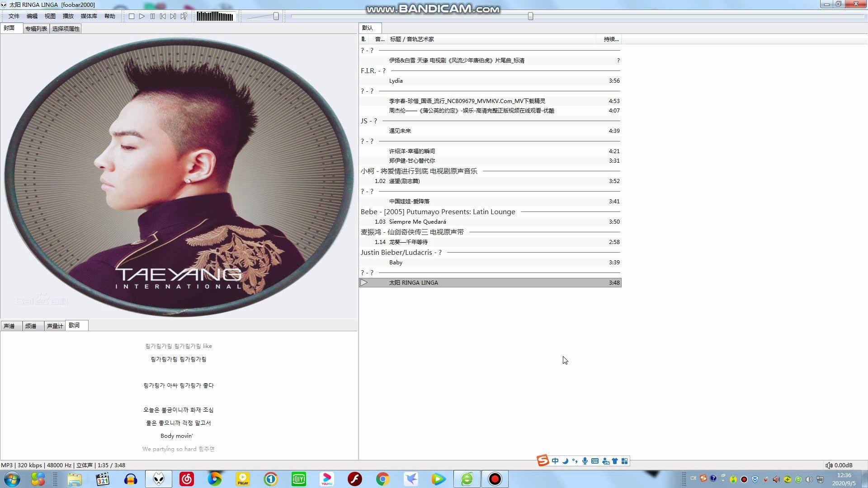The height and width of the screenshot is (488, 868).
Task: Select the track 龙葵—千年等待
Action: tap(490, 242)
